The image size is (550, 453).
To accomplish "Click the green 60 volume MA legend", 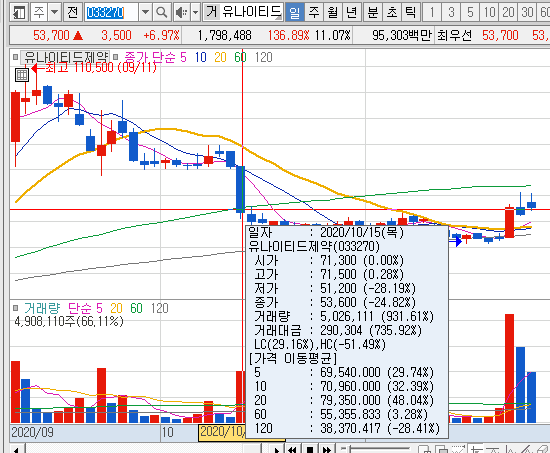I will [x=136, y=308].
